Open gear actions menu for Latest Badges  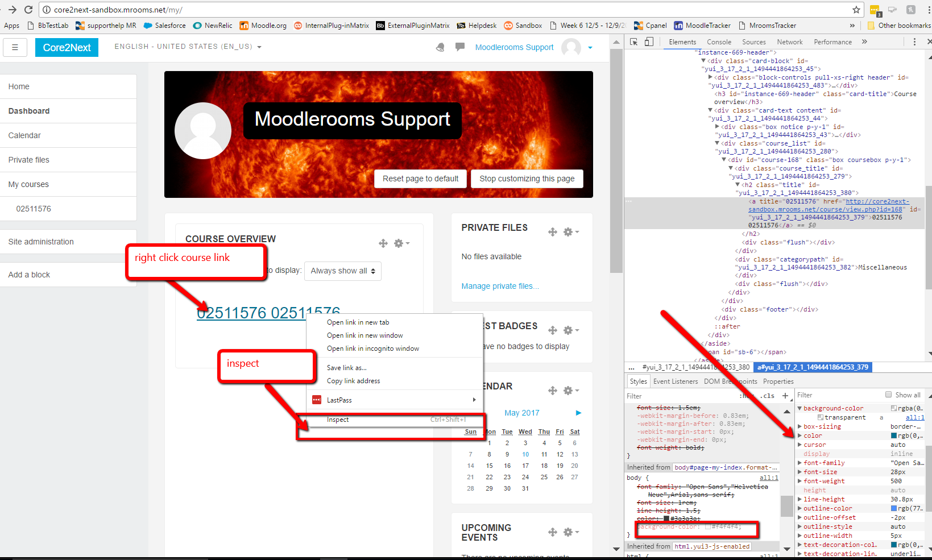(571, 330)
